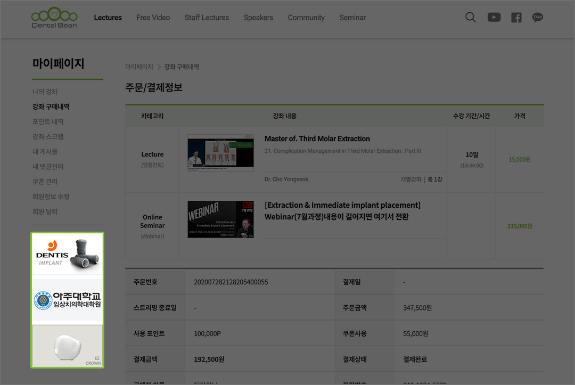Screen dimensions: 575x385
Task: Click the 192,500원 payment amount
Action: pyautogui.click(x=209, y=359)
